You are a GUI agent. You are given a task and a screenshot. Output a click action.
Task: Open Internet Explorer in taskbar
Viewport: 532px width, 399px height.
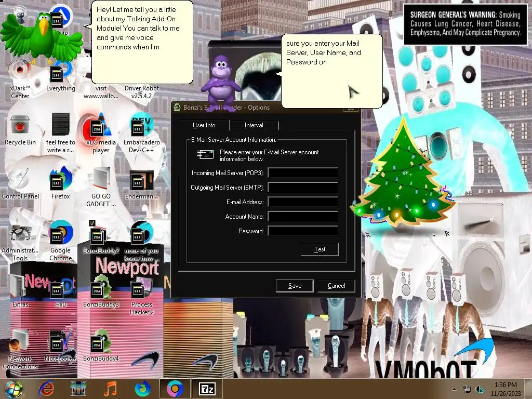pyautogui.click(x=46, y=389)
